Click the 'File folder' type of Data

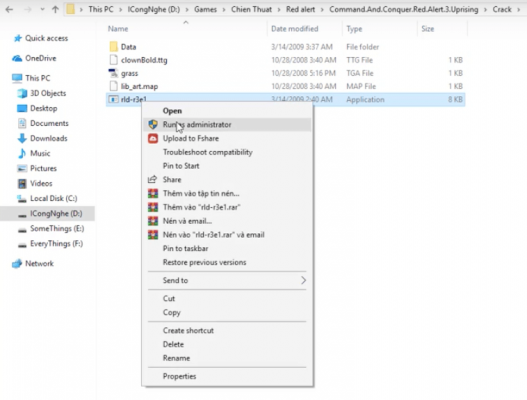[363, 47]
